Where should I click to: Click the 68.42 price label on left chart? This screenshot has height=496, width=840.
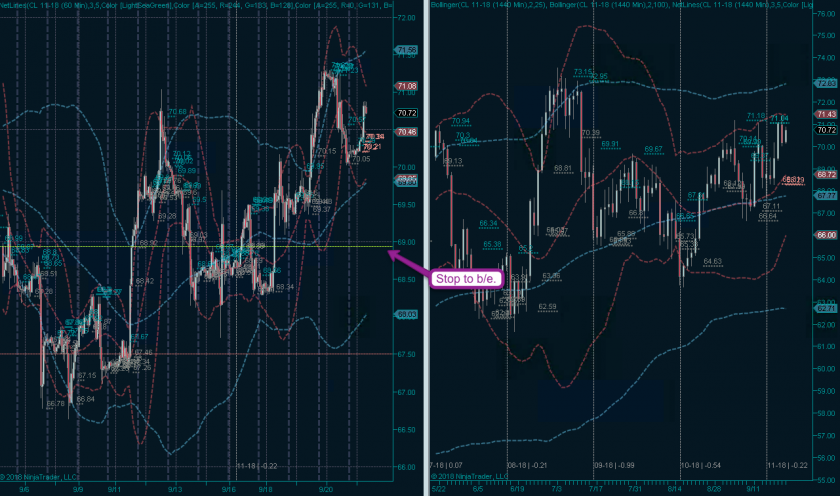(145, 281)
